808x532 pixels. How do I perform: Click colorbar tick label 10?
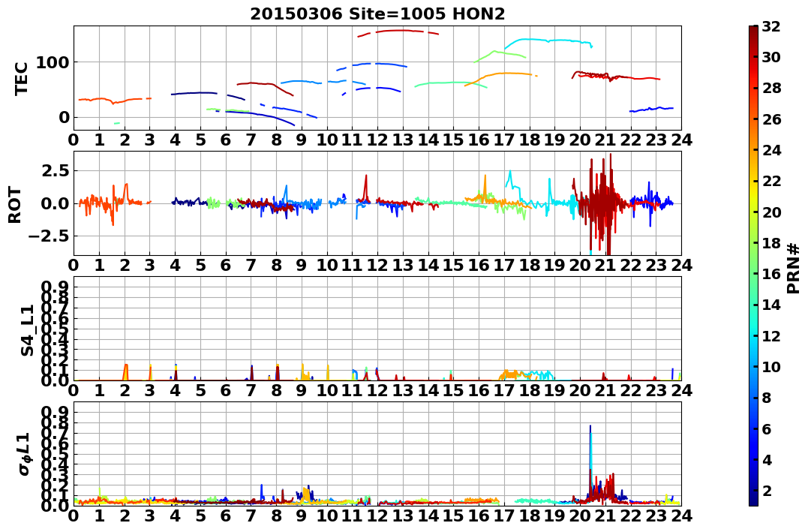(x=771, y=366)
